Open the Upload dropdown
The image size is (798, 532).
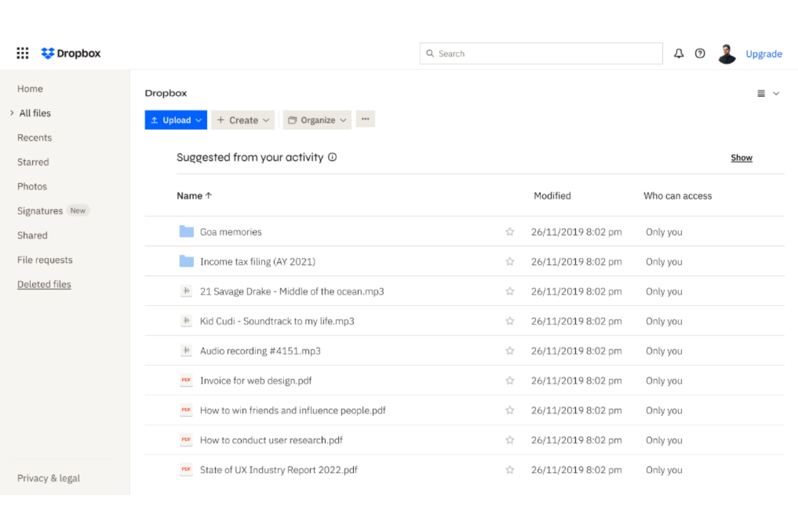click(x=176, y=120)
